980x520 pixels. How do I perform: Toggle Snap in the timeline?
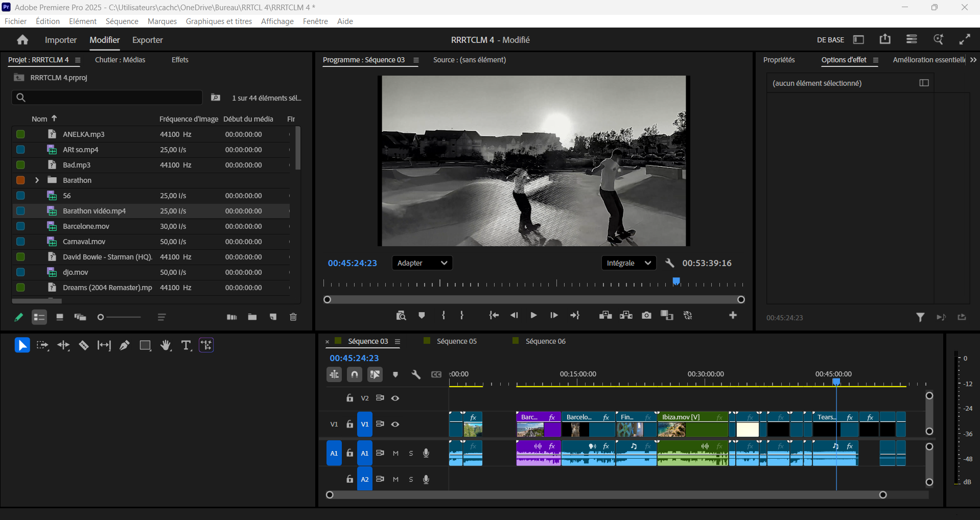tap(354, 374)
